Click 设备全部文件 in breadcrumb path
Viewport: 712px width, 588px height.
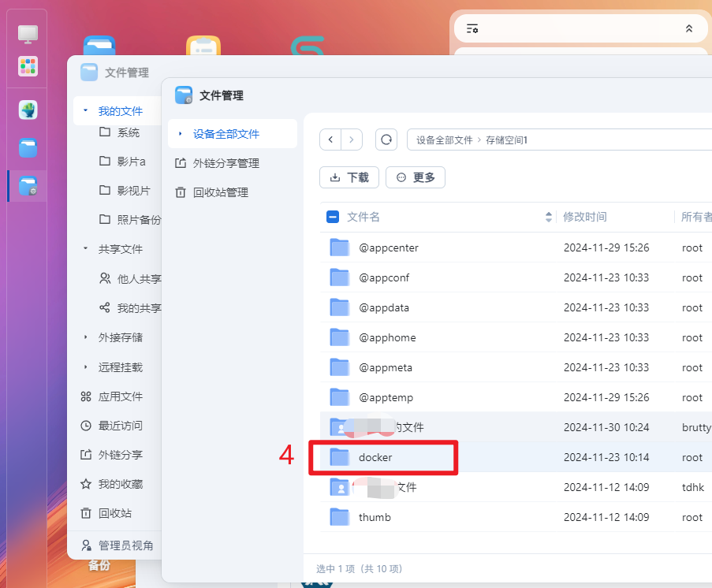pyautogui.click(x=445, y=140)
